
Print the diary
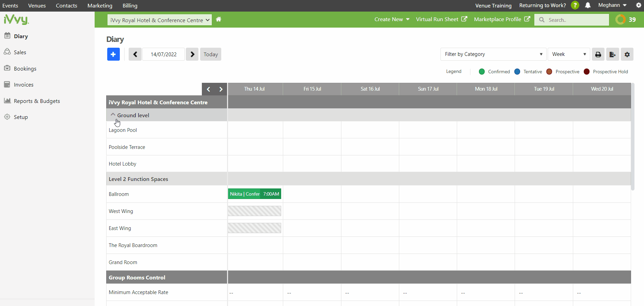(598, 54)
